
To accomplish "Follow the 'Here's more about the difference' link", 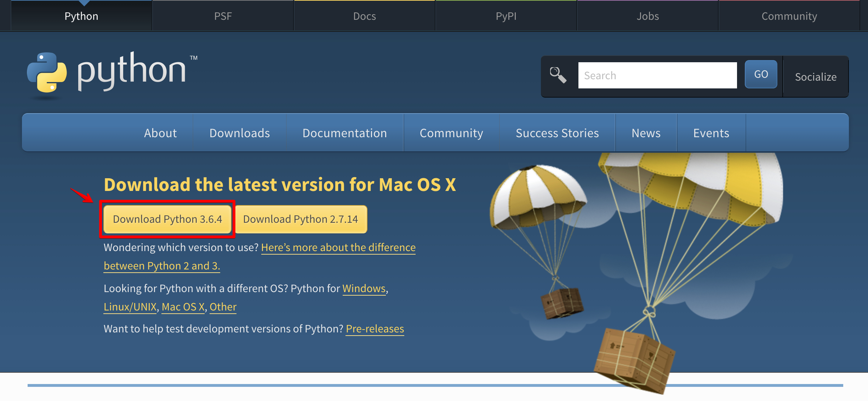I will (338, 248).
